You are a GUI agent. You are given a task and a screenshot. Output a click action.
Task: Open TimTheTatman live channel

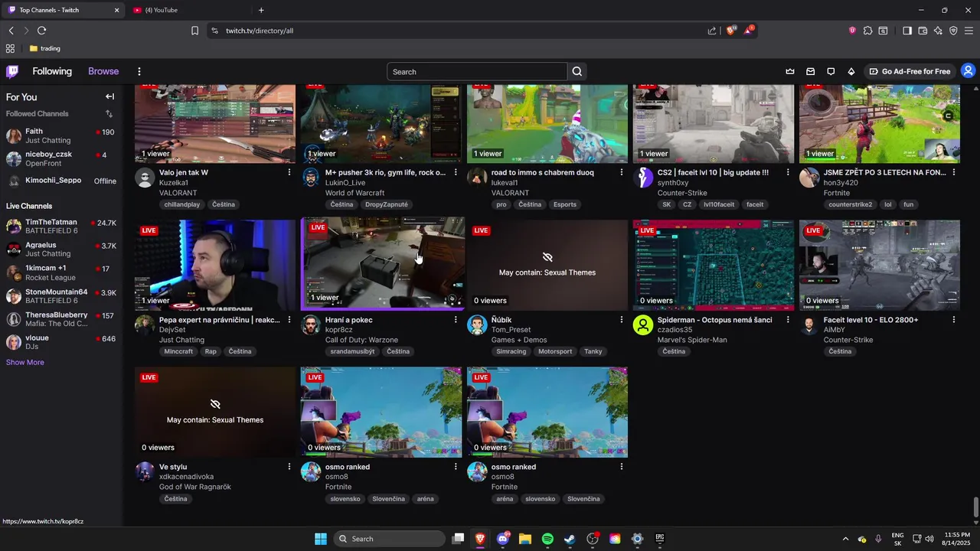(61, 227)
